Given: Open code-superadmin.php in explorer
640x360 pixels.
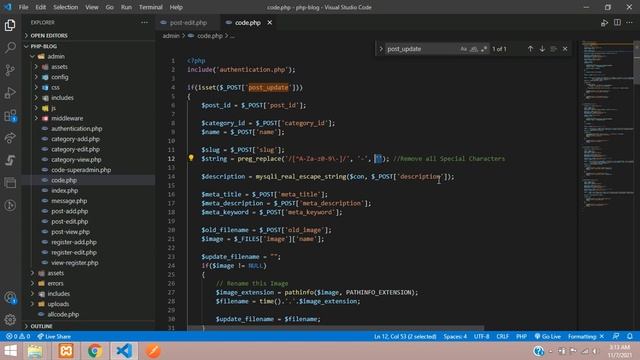Looking at the screenshot, I should [x=89, y=170].
